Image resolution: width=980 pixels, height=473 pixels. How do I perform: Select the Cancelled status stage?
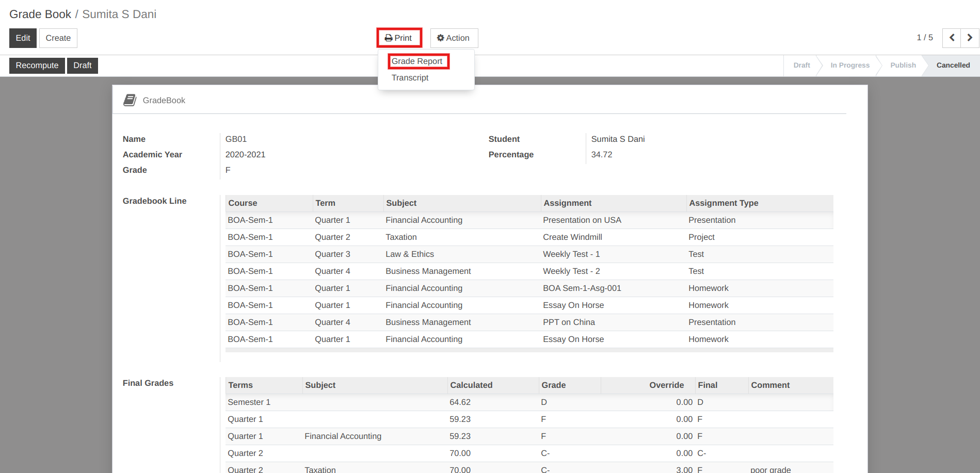[953, 66]
